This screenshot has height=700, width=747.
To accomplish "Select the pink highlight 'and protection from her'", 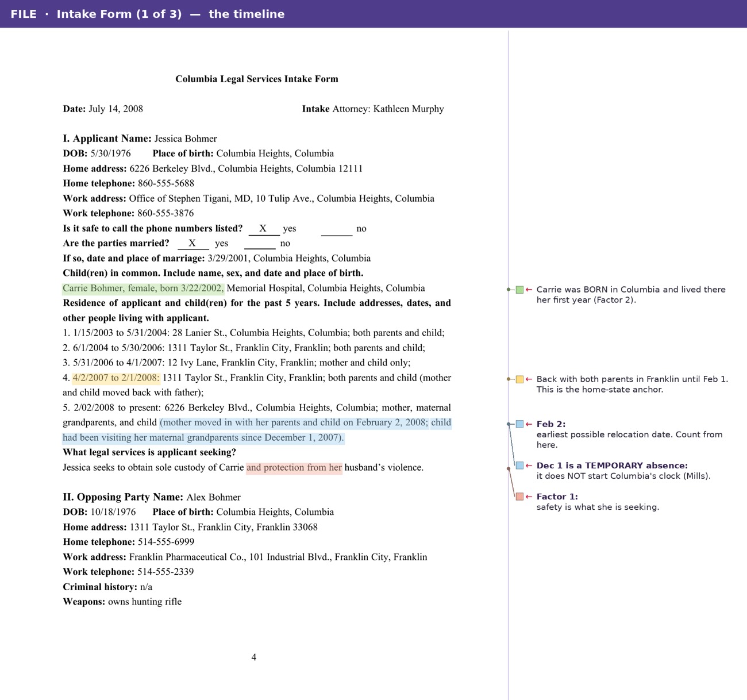I will (x=294, y=467).
